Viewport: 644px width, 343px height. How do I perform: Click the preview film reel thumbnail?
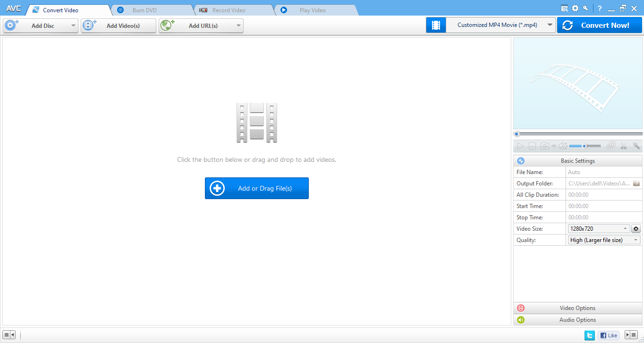coord(578,83)
